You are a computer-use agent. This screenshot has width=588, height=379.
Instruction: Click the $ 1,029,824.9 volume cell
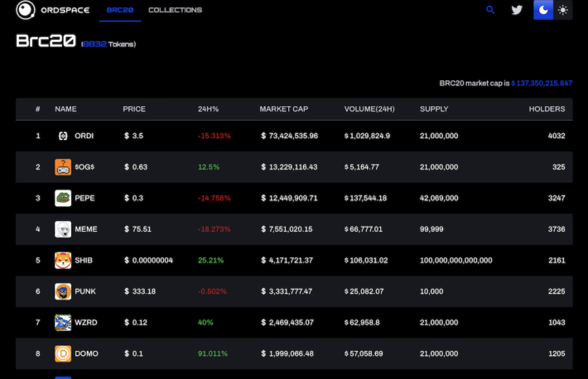point(367,136)
